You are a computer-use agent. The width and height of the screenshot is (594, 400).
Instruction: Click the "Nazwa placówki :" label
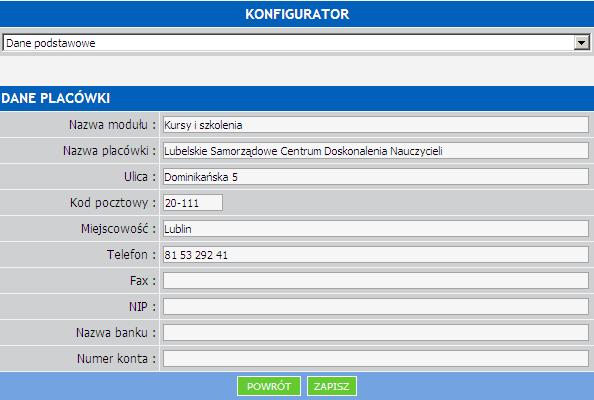pyautogui.click(x=109, y=151)
